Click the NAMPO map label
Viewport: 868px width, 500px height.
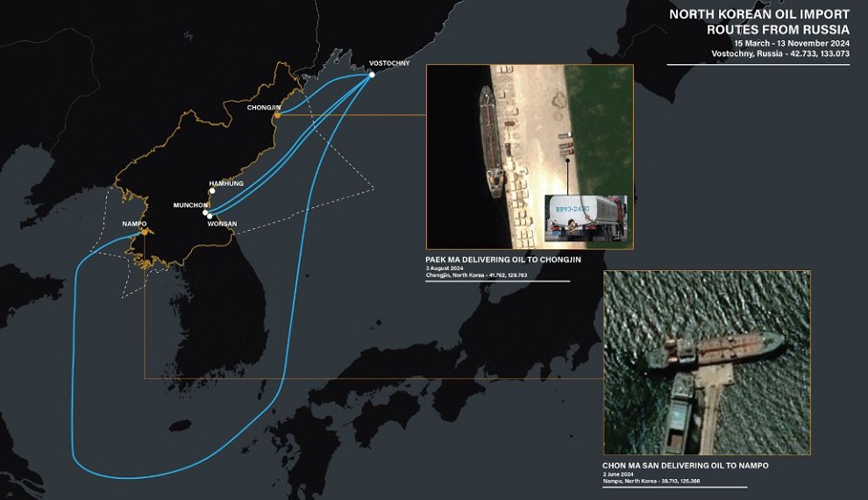pos(134,224)
